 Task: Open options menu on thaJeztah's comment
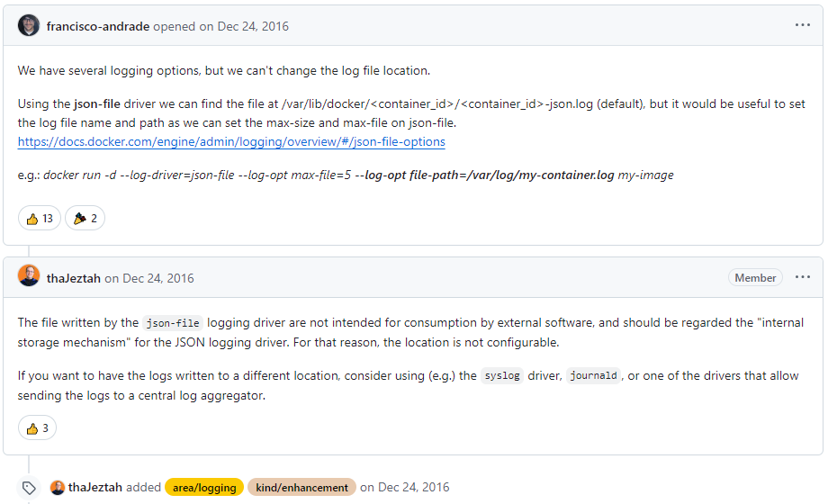point(802,277)
